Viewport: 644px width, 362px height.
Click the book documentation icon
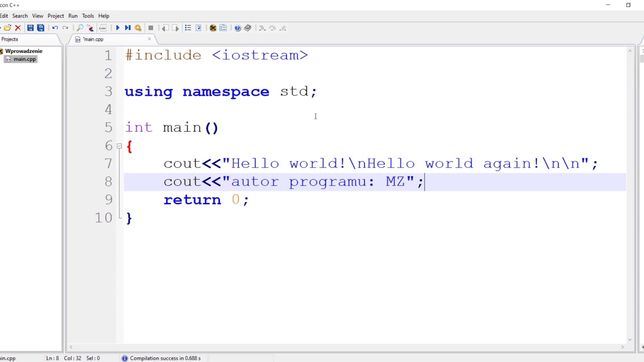(248, 28)
